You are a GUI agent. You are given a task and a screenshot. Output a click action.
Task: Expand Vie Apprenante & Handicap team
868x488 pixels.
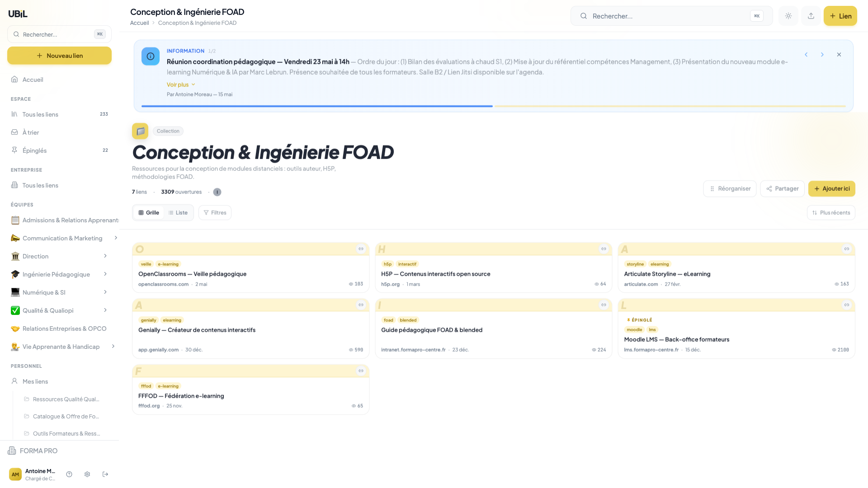113,347
